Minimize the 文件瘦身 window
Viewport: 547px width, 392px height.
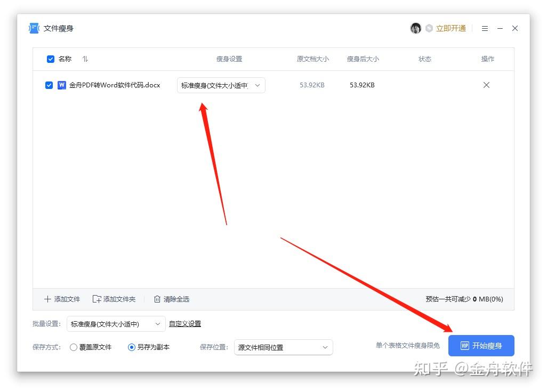tap(500, 29)
